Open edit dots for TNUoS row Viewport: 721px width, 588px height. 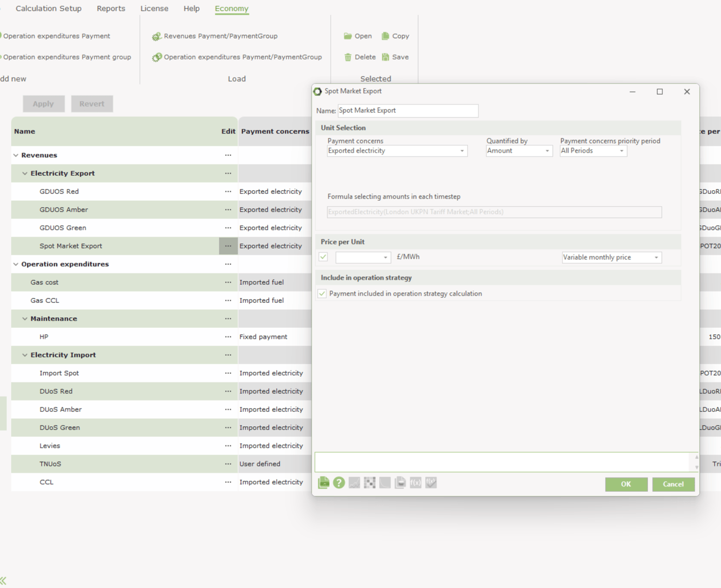tap(228, 464)
